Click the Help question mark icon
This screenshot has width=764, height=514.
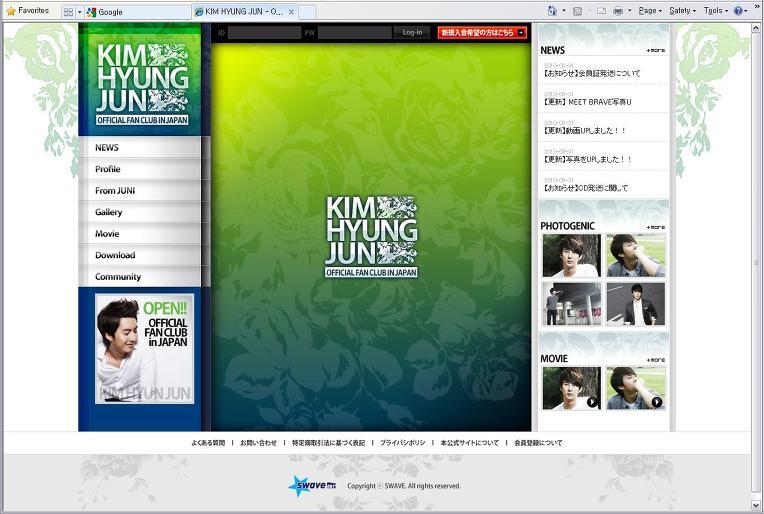pos(738,11)
